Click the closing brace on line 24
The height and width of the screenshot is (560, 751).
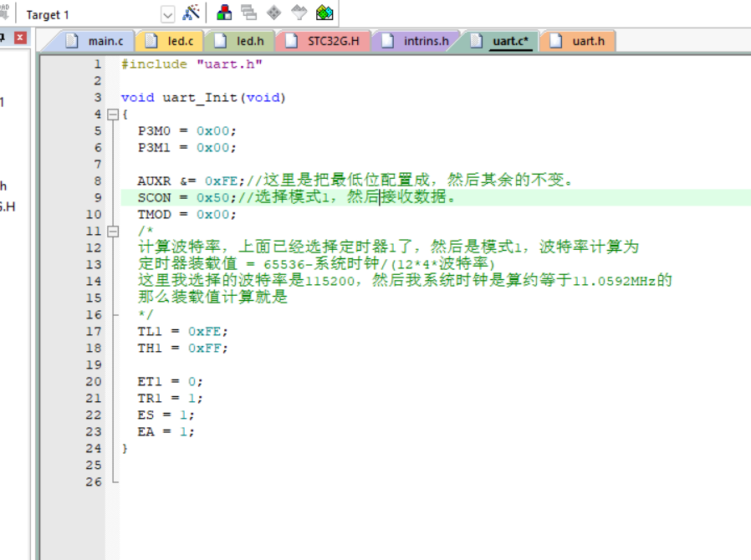click(x=125, y=449)
